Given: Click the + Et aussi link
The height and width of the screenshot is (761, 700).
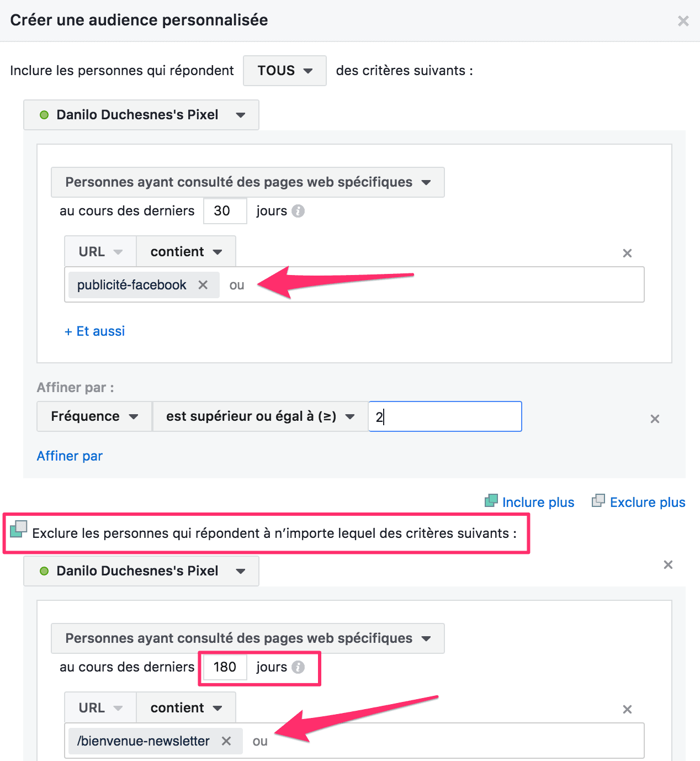Looking at the screenshot, I should (x=95, y=331).
